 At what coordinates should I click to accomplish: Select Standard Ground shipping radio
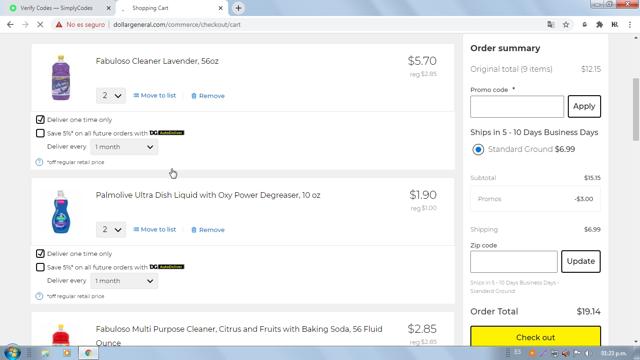pos(478,149)
